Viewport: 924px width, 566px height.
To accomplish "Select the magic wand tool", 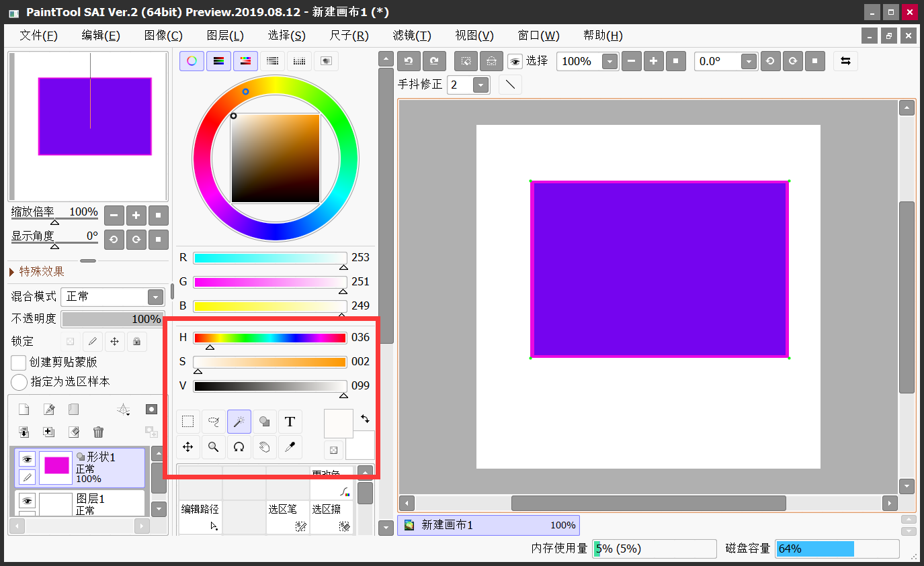I will pos(239,422).
